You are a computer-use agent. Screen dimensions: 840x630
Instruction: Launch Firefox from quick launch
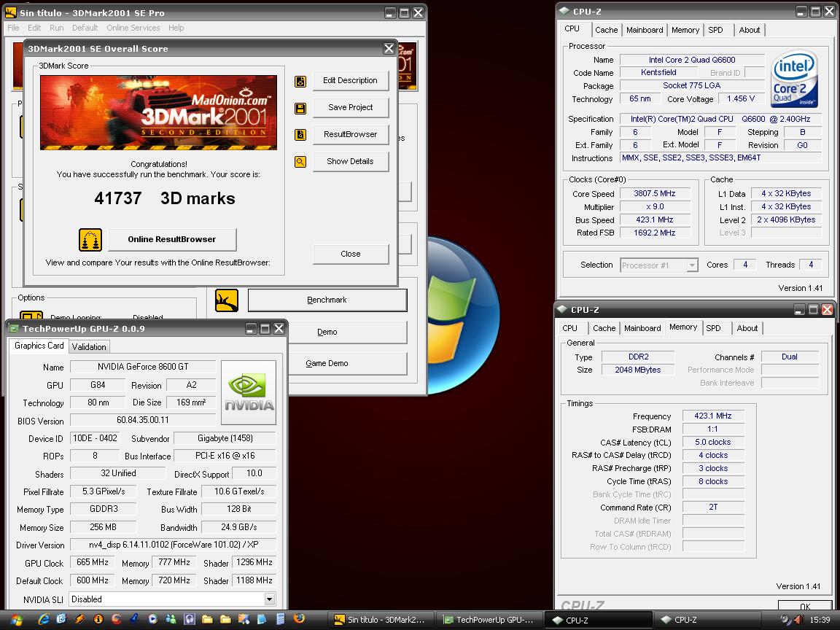(299, 618)
